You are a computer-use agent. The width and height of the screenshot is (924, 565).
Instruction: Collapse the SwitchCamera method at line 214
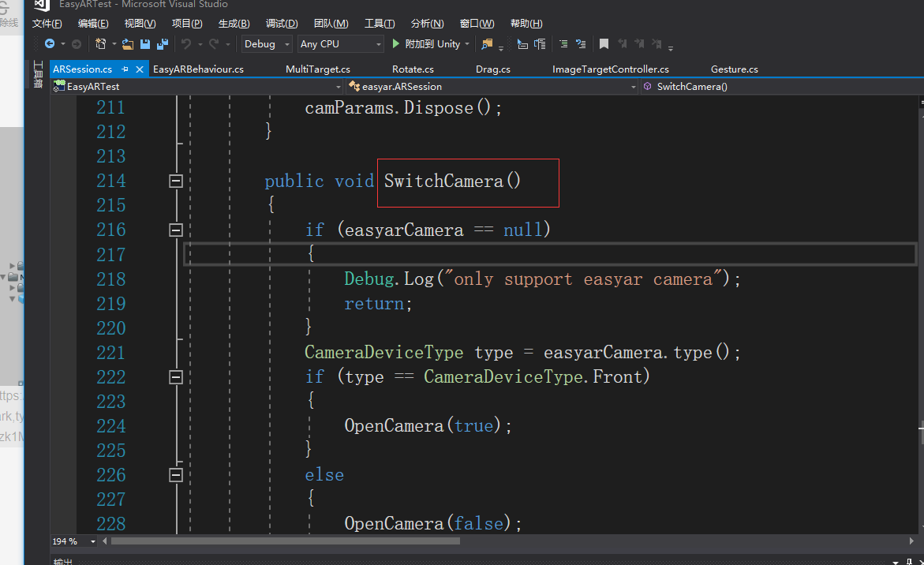[176, 181]
